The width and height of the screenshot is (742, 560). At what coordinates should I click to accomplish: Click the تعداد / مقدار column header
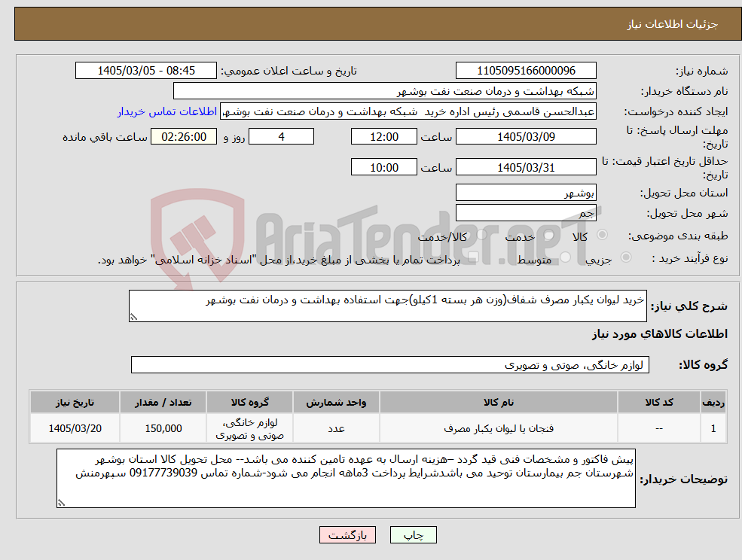coord(163,402)
